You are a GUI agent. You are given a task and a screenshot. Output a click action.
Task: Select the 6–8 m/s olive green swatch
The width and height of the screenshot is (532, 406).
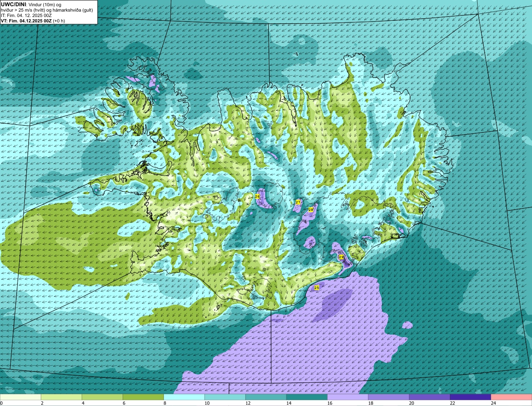pos(143,397)
